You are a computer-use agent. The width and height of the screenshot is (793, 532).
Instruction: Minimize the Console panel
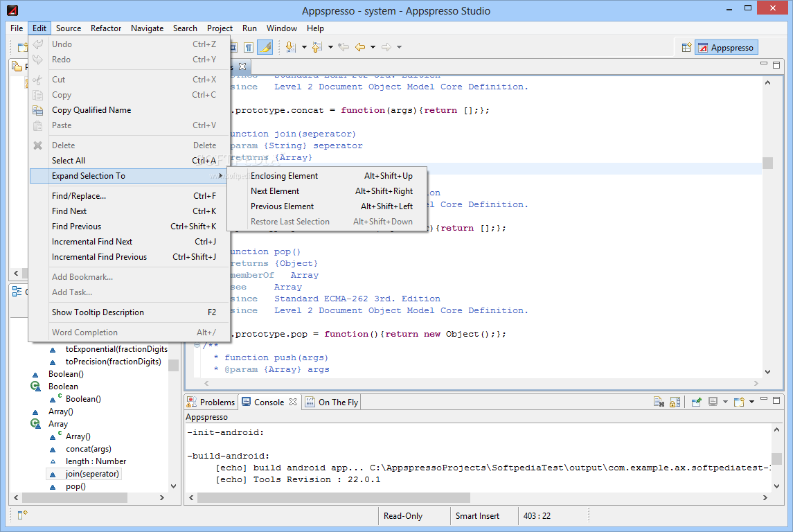pyautogui.click(x=764, y=400)
